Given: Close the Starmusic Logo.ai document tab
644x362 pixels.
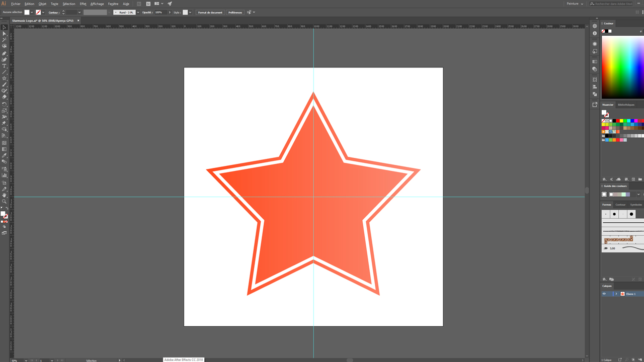Looking at the screenshot, I should [x=78, y=21].
